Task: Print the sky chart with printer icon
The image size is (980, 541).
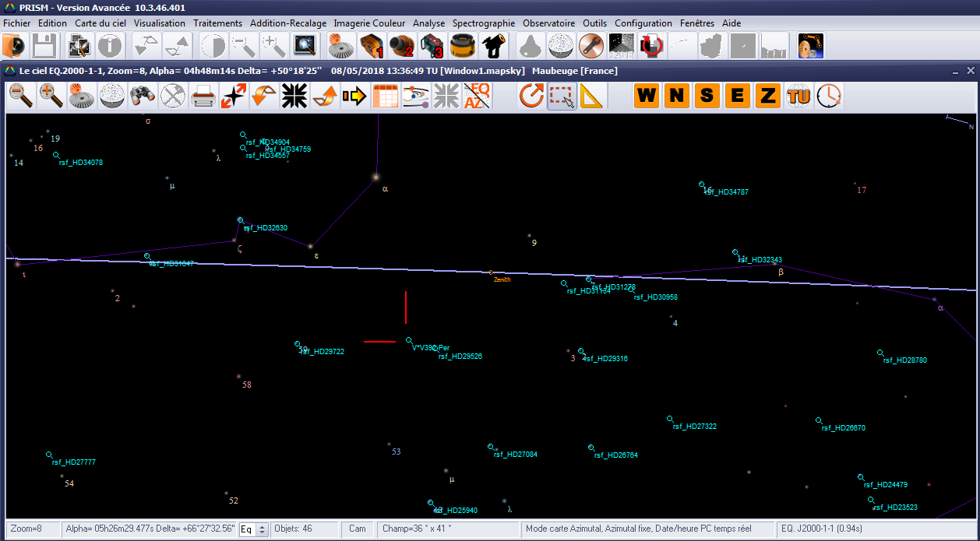Action: click(x=203, y=97)
